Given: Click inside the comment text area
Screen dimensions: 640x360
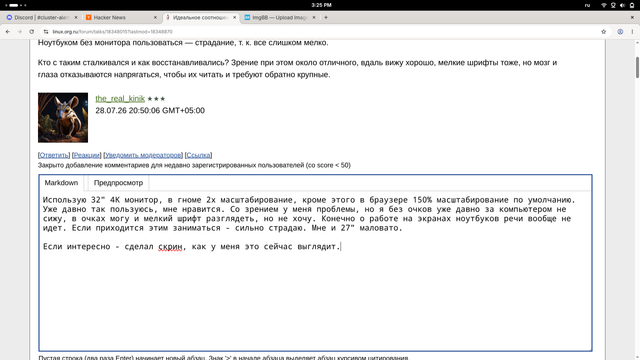Looking at the screenshot, I should [315, 271].
